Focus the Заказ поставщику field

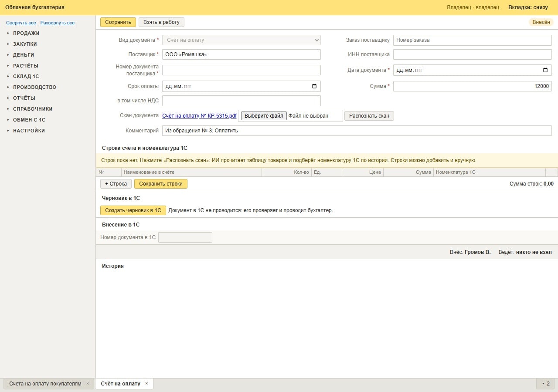473,40
